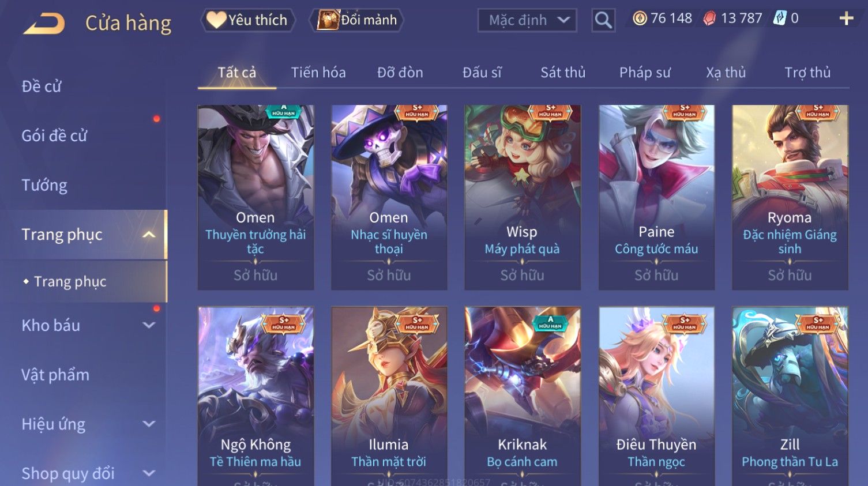Expand the Hiệu ứng section
The image size is (868, 486).
[x=149, y=424]
